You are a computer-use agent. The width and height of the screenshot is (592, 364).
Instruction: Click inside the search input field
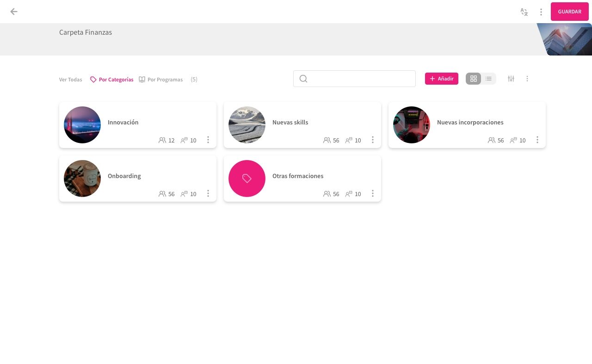(361, 79)
